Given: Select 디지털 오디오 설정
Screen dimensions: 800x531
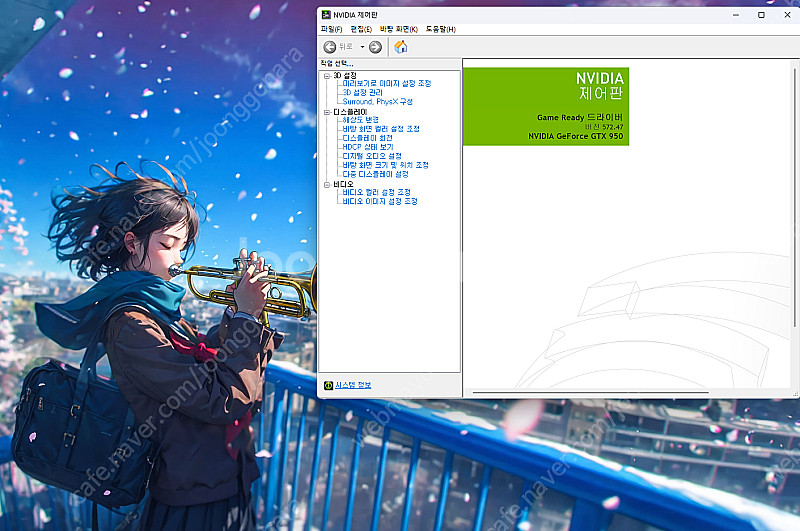Looking at the screenshot, I should (372, 156).
